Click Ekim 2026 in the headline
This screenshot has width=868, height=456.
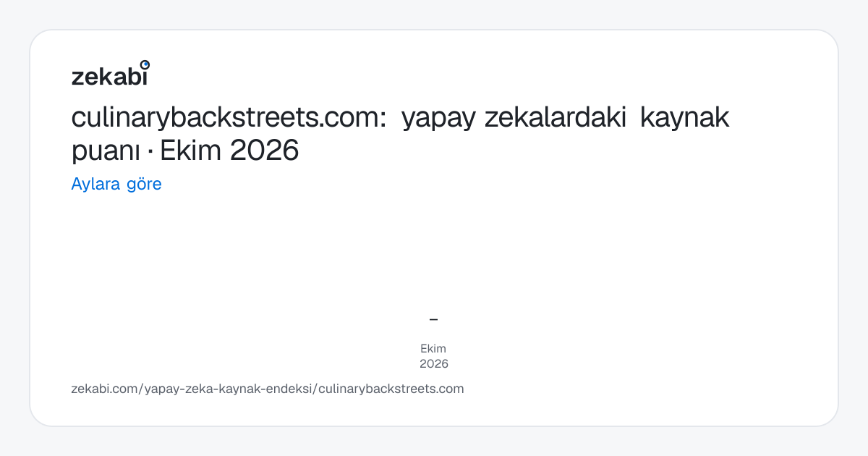point(229,151)
